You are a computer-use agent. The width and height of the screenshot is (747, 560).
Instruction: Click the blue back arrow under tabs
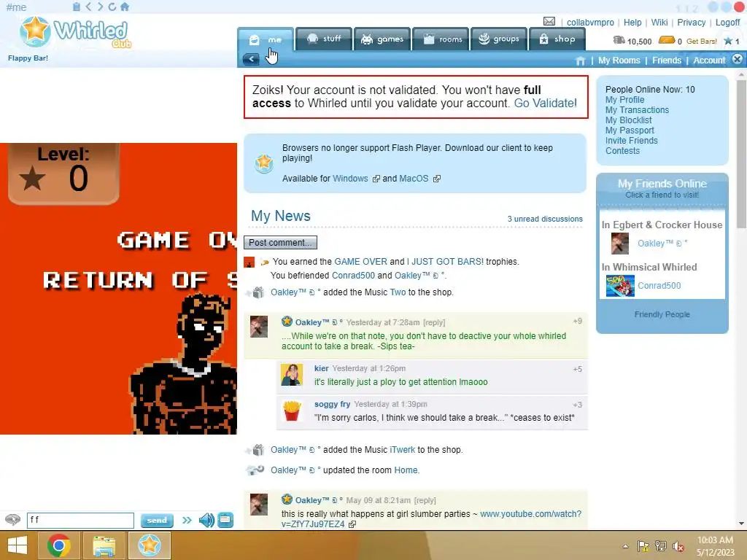(x=251, y=60)
